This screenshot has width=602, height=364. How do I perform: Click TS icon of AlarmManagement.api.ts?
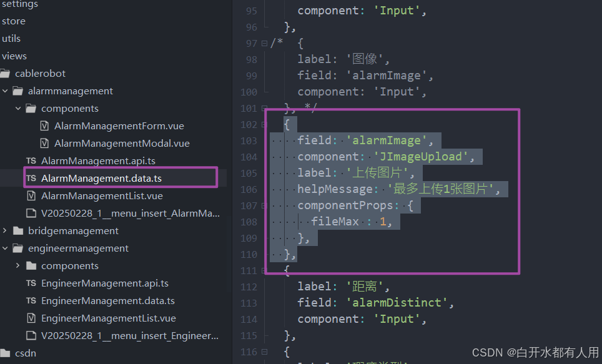pyautogui.click(x=31, y=160)
